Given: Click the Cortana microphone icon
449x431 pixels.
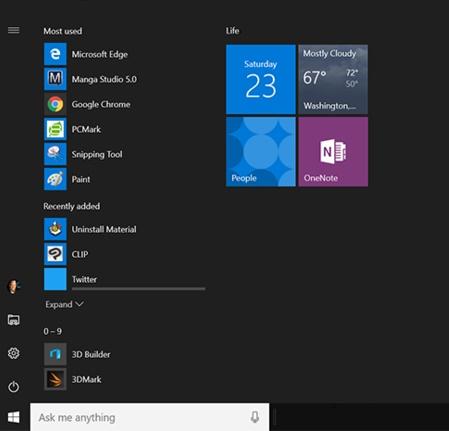Looking at the screenshot, I should [x=255, y=417].
